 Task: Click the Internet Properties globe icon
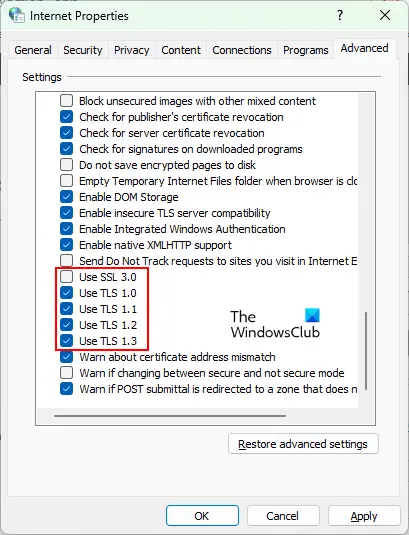pos(16,15)
